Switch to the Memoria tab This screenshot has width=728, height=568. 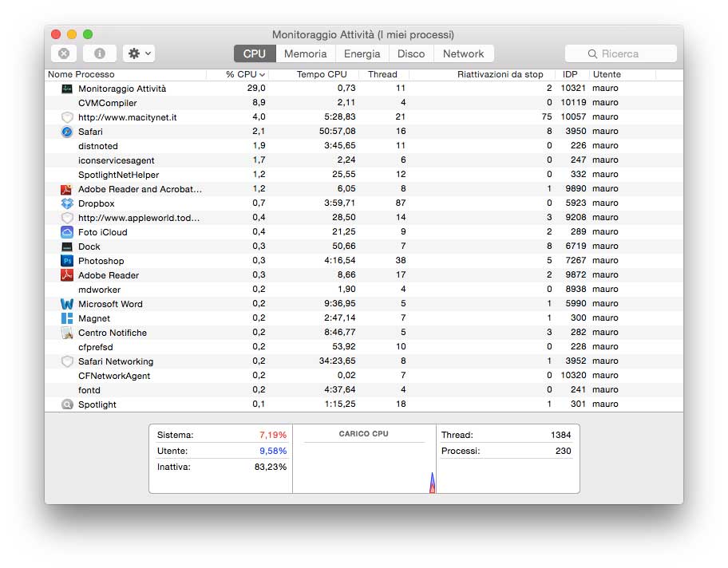306,53
